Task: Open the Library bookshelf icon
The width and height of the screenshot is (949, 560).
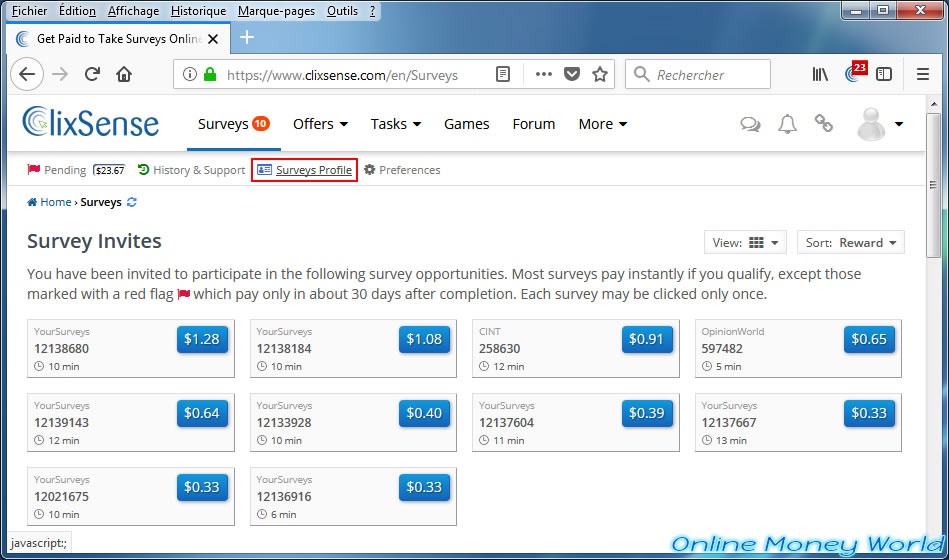Action: click(820, 74)
